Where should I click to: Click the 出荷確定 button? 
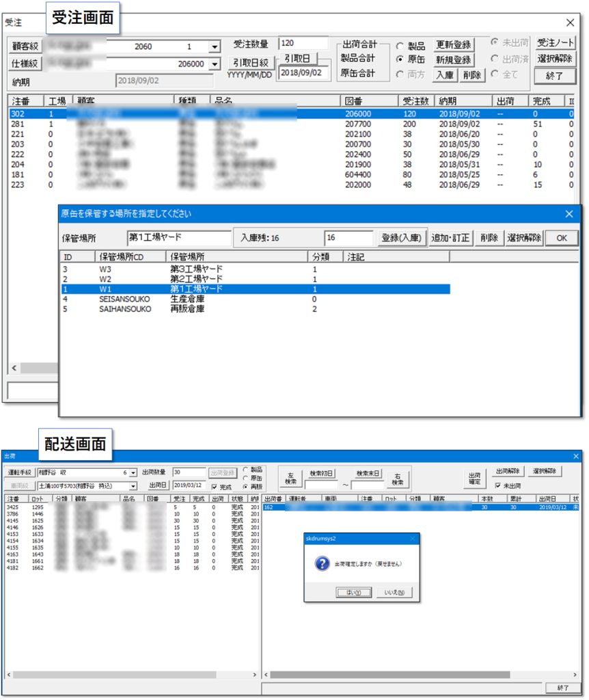474,478
